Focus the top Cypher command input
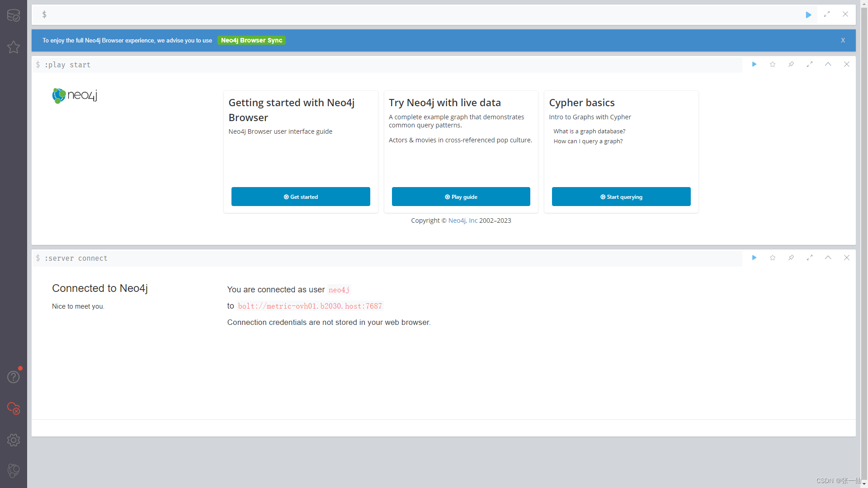 coord(407,15)
